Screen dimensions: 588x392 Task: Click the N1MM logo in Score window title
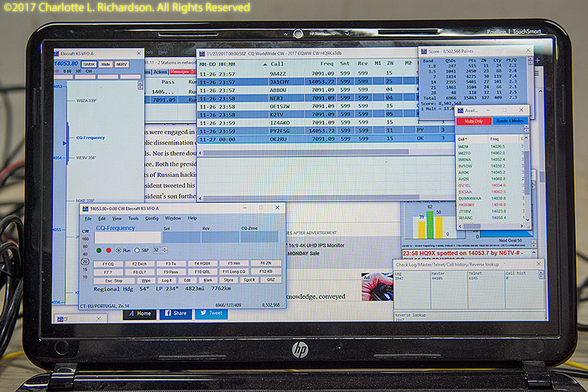click(x=424, y=50)
